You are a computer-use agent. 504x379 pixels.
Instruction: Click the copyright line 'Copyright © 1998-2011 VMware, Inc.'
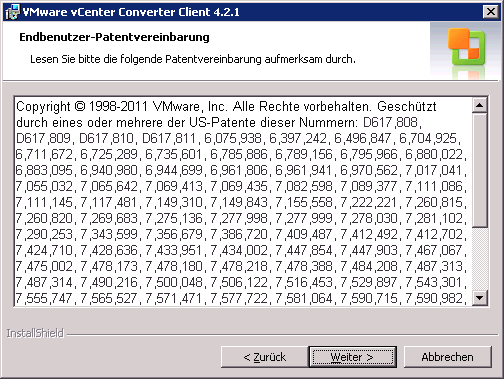tap(122, 107)
